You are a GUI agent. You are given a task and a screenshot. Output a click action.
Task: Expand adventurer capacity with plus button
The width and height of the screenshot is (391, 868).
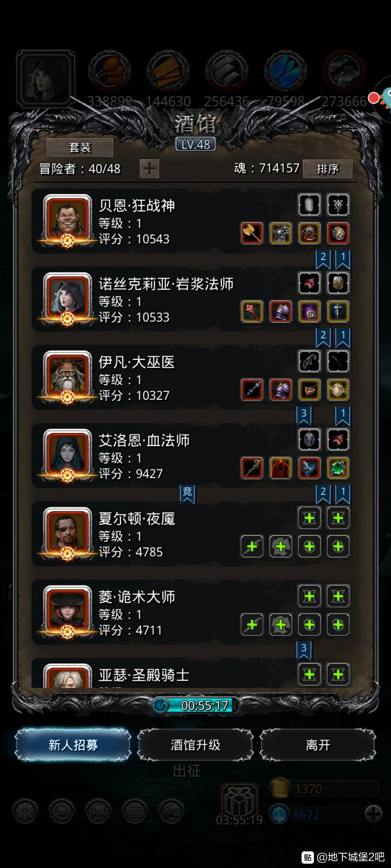149,169
